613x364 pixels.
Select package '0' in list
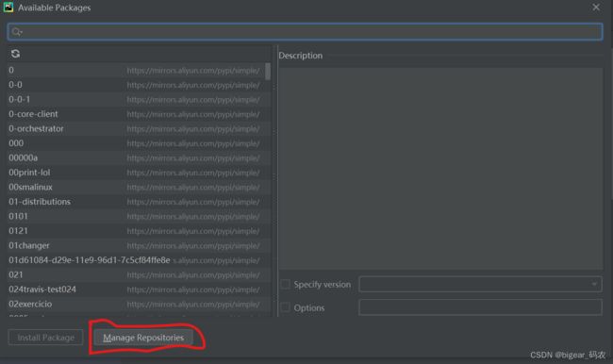[x=135, y=71]
